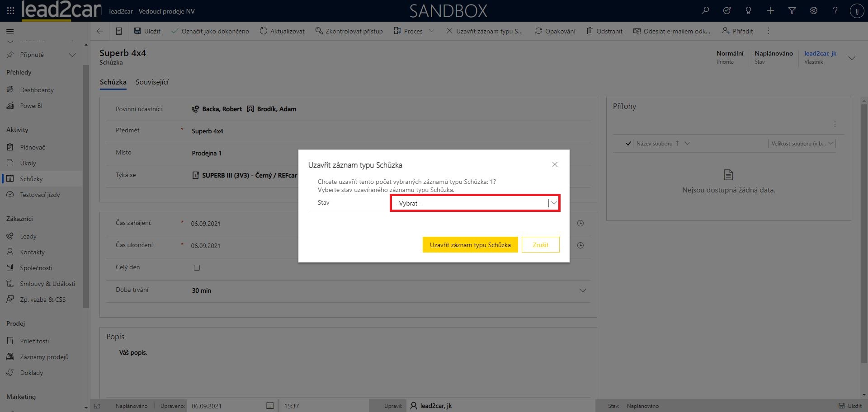The image size is (868, 412).
Task: Open the help question mark icon
Action: [835, 10]
